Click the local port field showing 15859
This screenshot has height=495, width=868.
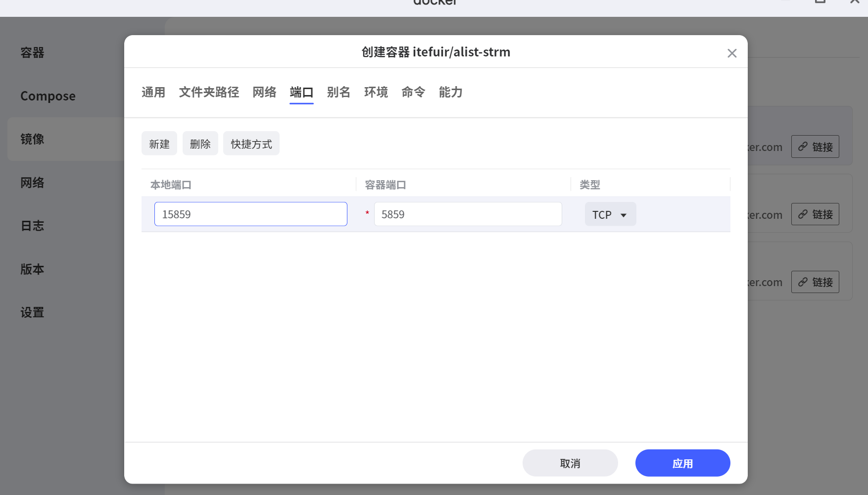[x=251, y=214]
